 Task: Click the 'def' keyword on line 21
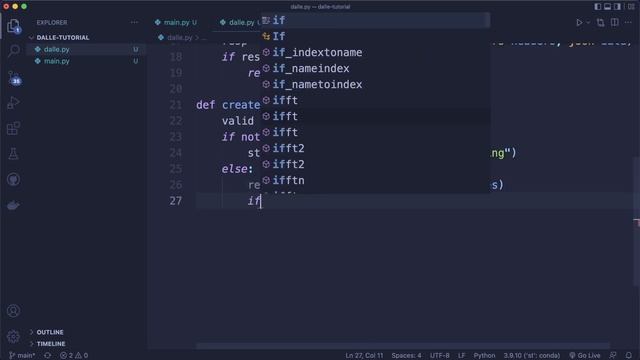(x=205, y=104)
